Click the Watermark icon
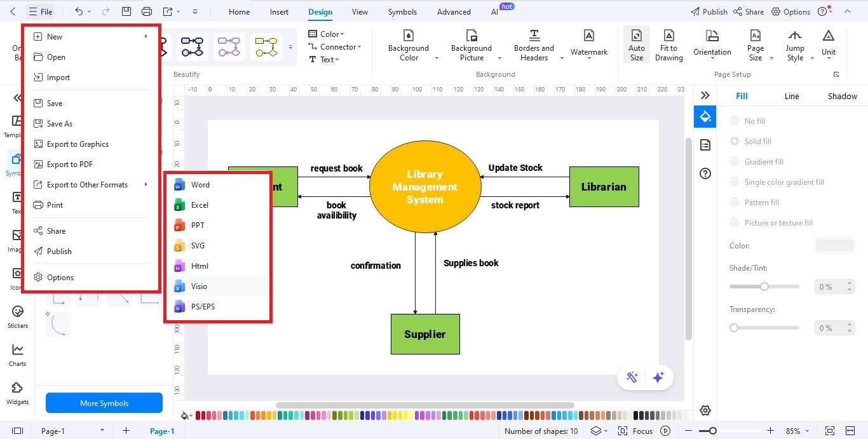The image size is (868, 439). click(589, 36)
